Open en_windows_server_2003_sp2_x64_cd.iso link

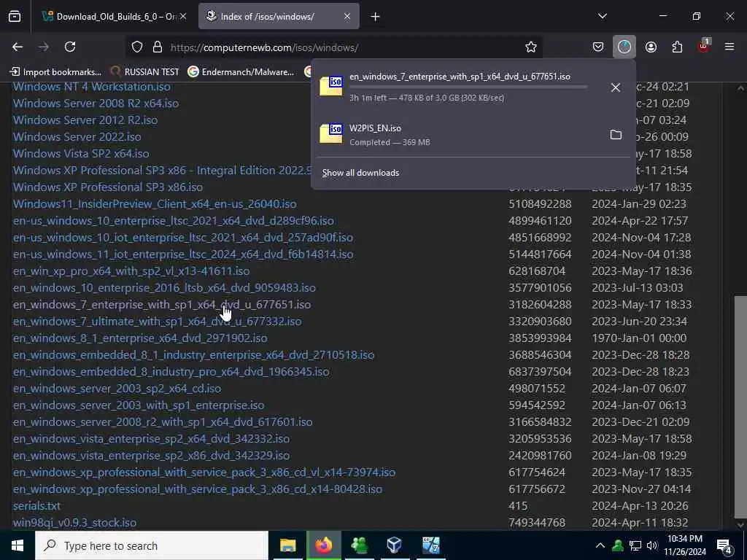(x=117, y=389)
